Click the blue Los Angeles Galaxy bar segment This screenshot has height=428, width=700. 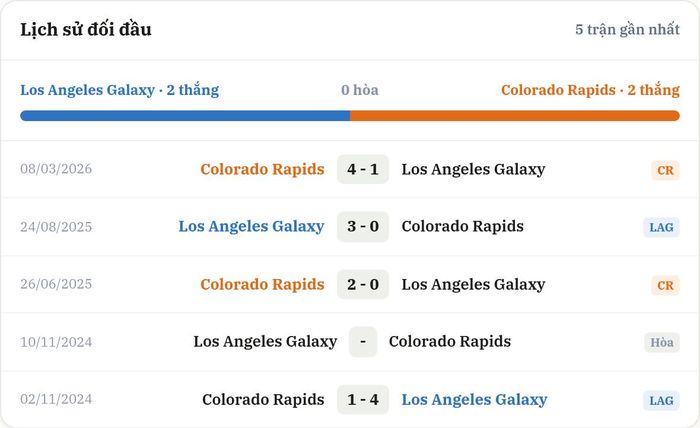[185, 116]
